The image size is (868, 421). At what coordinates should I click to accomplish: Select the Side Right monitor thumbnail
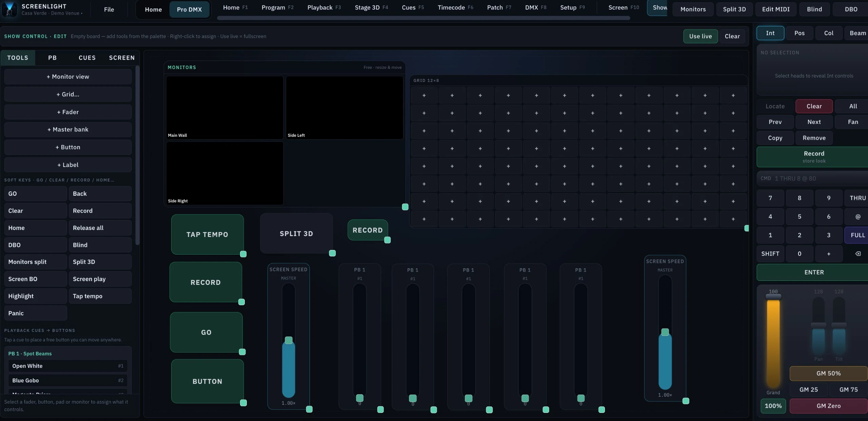224,173
